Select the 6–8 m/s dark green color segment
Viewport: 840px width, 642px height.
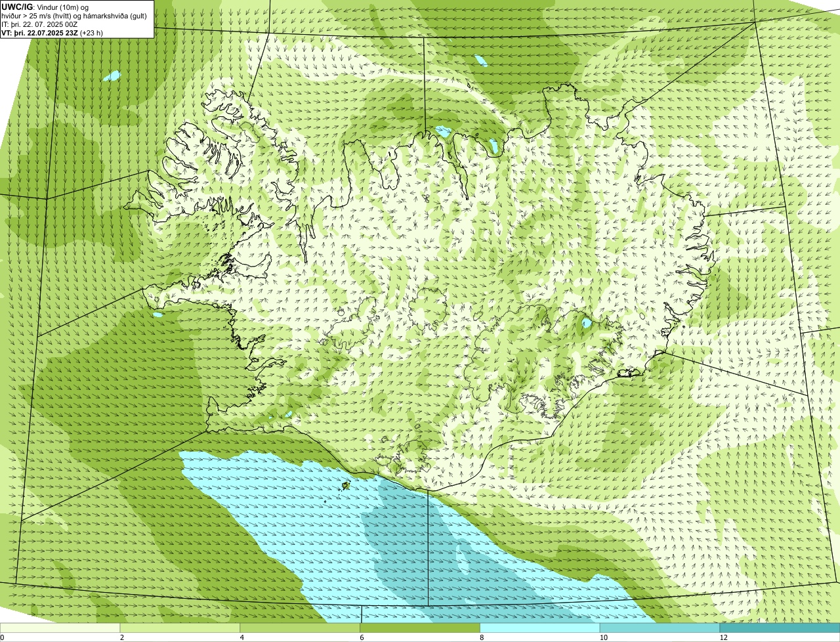(421, 628)
